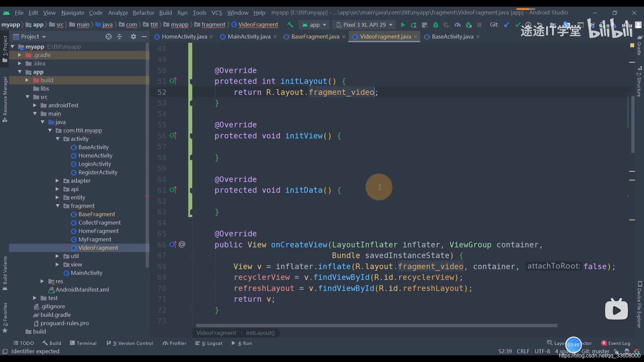
Task: Click override gutter marker on line 56
Action: 173,135
